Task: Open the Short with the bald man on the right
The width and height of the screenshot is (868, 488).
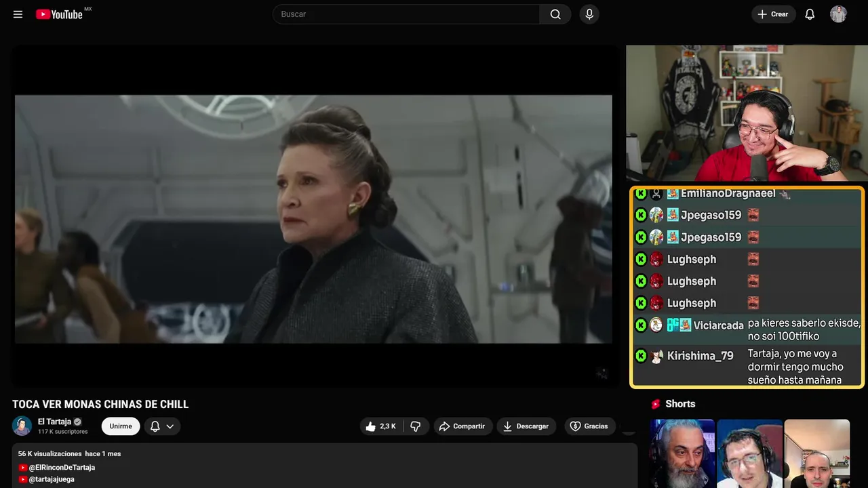Action: (816, 453)
